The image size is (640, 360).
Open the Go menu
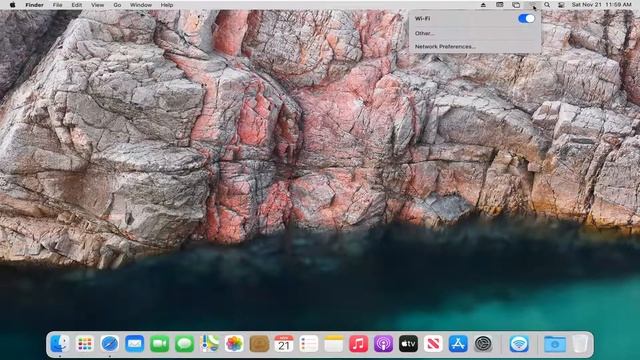[117, 5]
